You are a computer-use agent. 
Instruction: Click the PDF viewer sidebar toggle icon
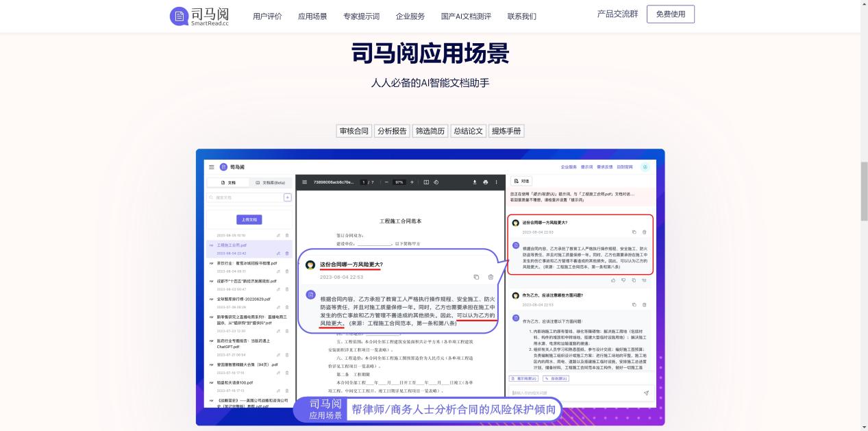coord(305,182)
